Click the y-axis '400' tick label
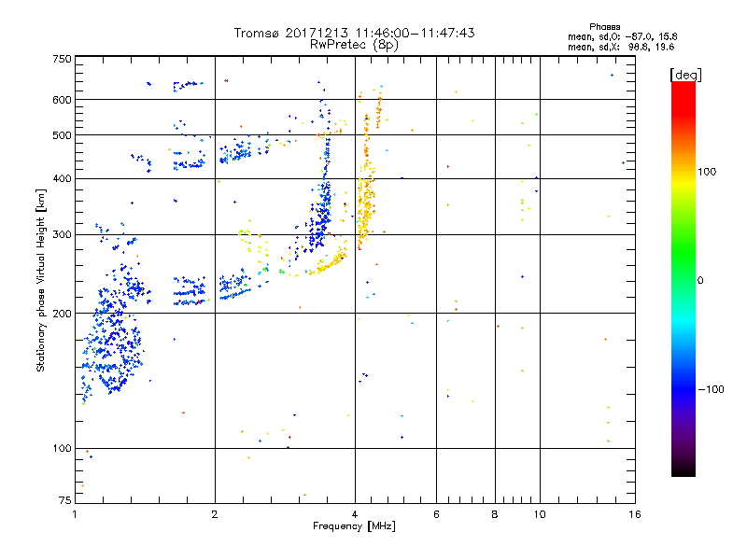 (x=62, y=178)
